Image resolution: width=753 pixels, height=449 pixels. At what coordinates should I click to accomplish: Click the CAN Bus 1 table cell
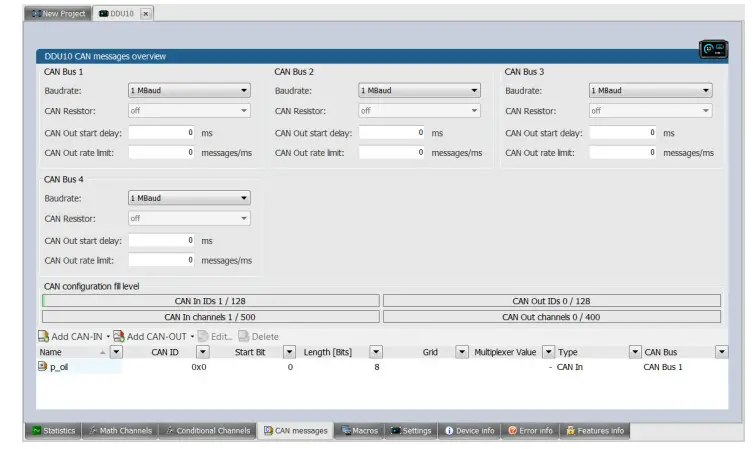pos(663,367)
